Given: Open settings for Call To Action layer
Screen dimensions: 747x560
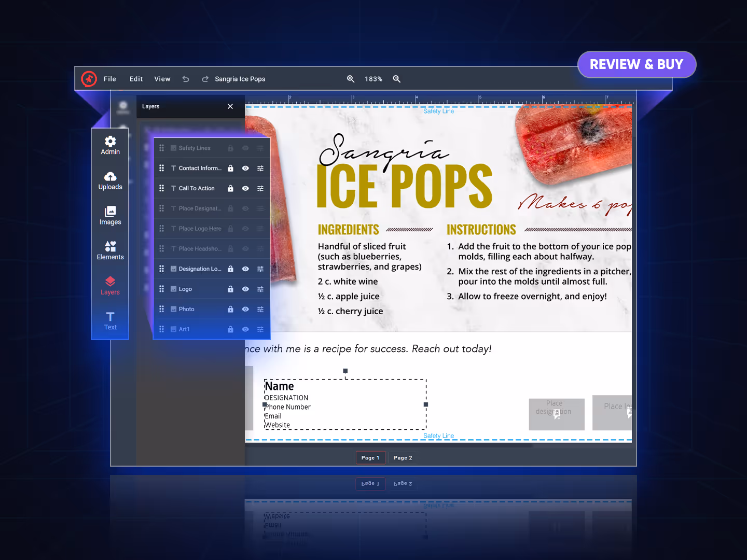Looking at the screenshot, I should tap(260, 189).
